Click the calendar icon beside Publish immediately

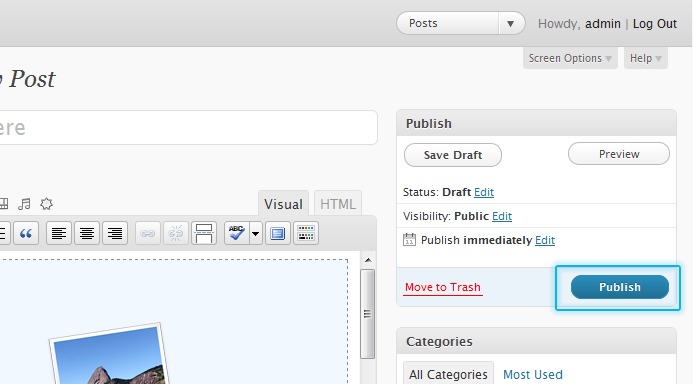pyautogui.click(x=409, y=240)
